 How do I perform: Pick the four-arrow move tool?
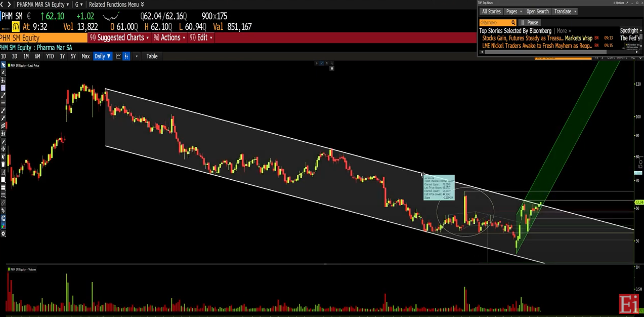coord(3,149)
